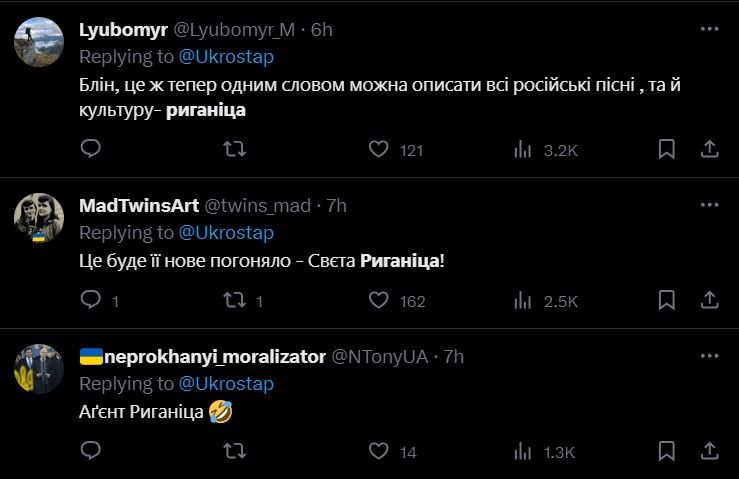The width and height of the screenshot is (739, 479).
Task: View analytics on Lyubomyr's tweet
Action: [x=522, y=149]
